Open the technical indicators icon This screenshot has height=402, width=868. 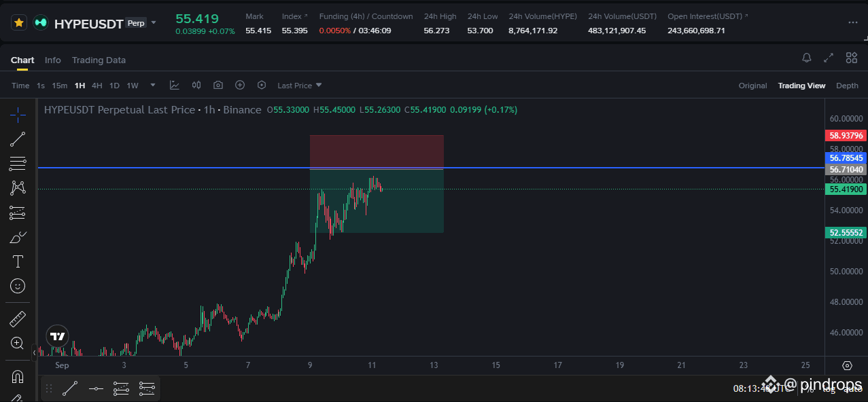tap(175, 85)
